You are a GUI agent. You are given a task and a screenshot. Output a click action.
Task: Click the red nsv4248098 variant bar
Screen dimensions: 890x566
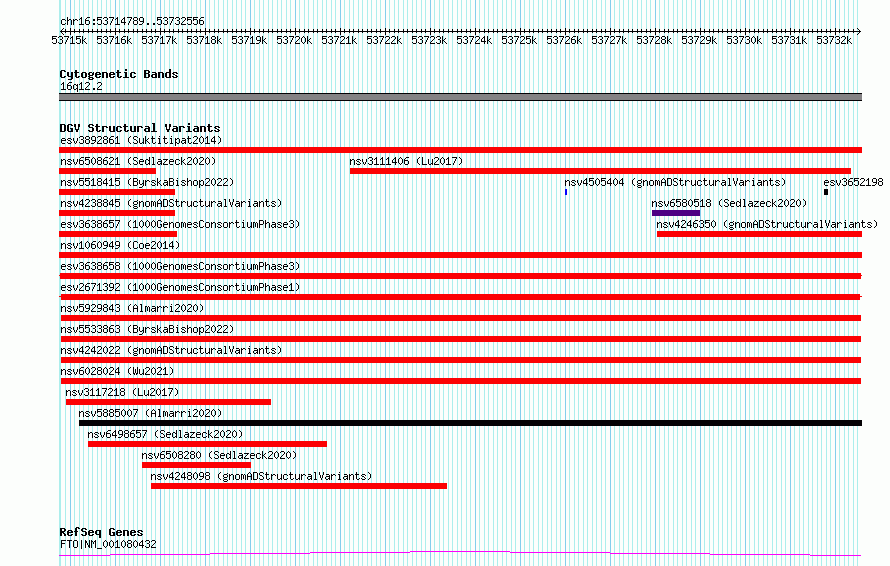[299, 486]
